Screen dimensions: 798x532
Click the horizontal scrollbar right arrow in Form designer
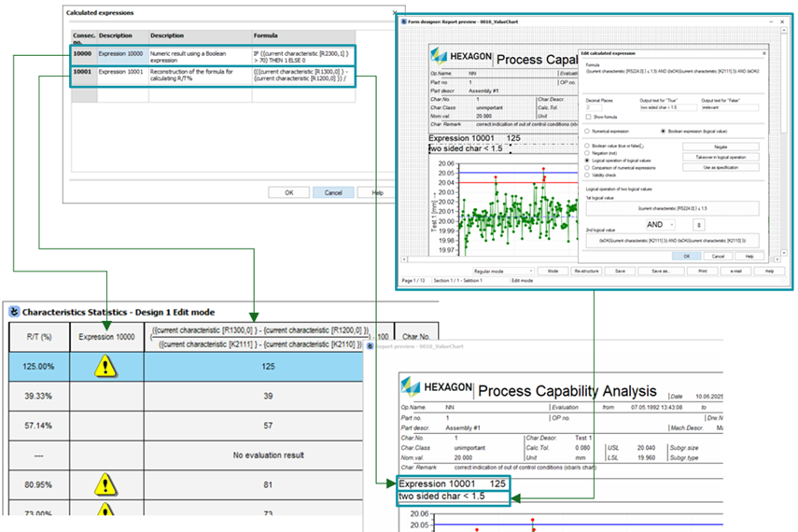click(777, 259)
